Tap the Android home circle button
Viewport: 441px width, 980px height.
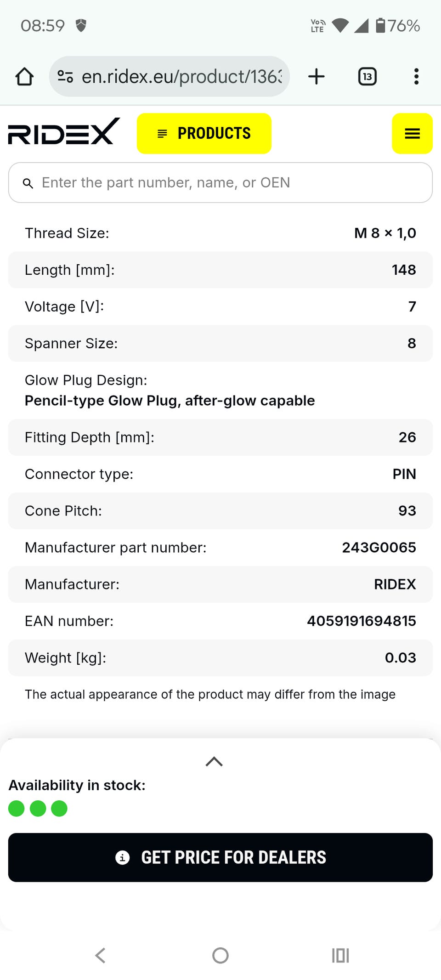pos(220,956)
